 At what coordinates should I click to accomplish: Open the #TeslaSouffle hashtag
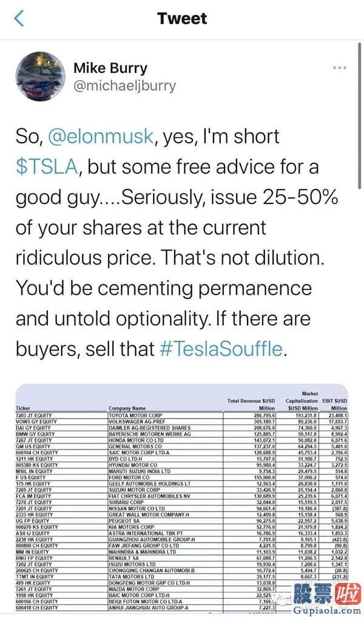point(221,349)
